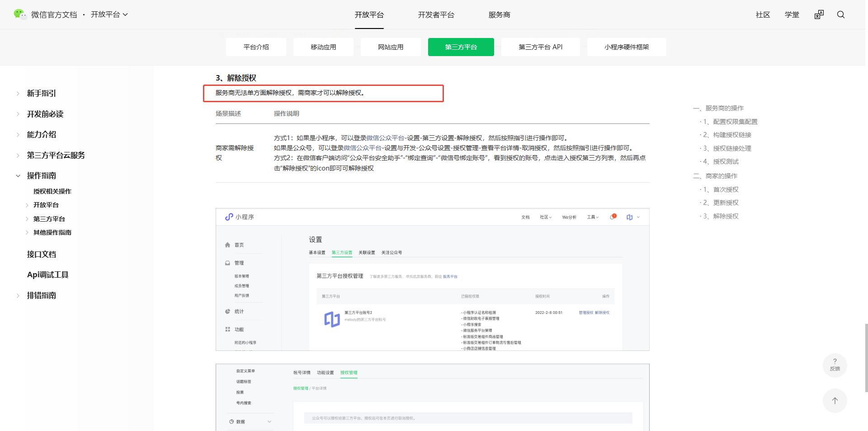The image size is (868, 431).
Task: Click the page's vertical scrollbar thumb
Action: 866,358
